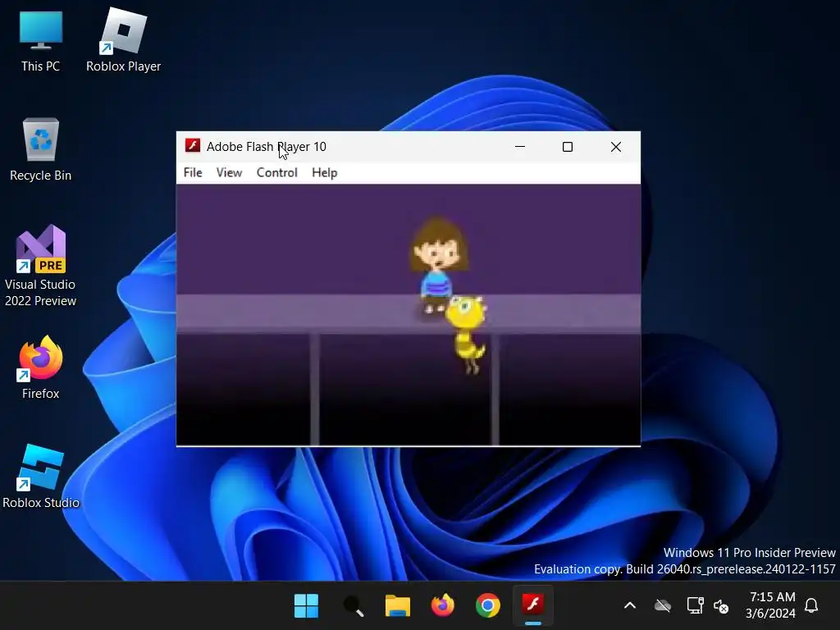Open the notification bell icon
Image resolution: width=840 pixels, height=630 pixels.
tap(811, 605)
